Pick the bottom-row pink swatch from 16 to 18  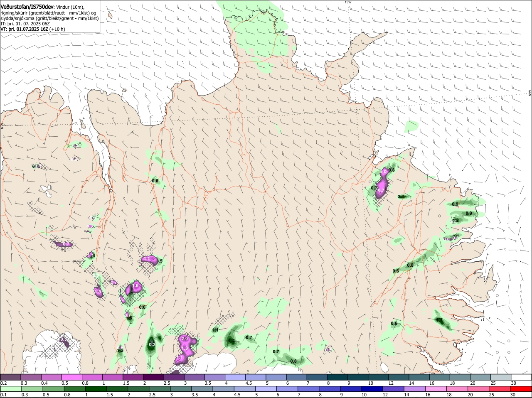436,389
